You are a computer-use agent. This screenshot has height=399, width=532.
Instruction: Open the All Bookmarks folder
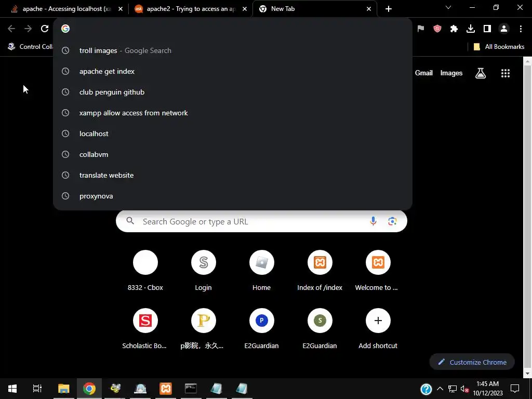tap(499, 47)
